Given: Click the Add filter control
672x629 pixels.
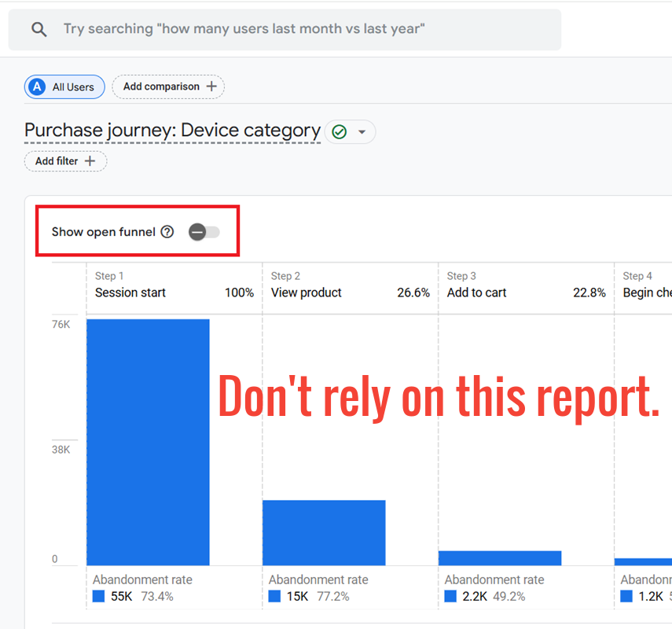Looking at the screenshot, I should pos(65,161).
